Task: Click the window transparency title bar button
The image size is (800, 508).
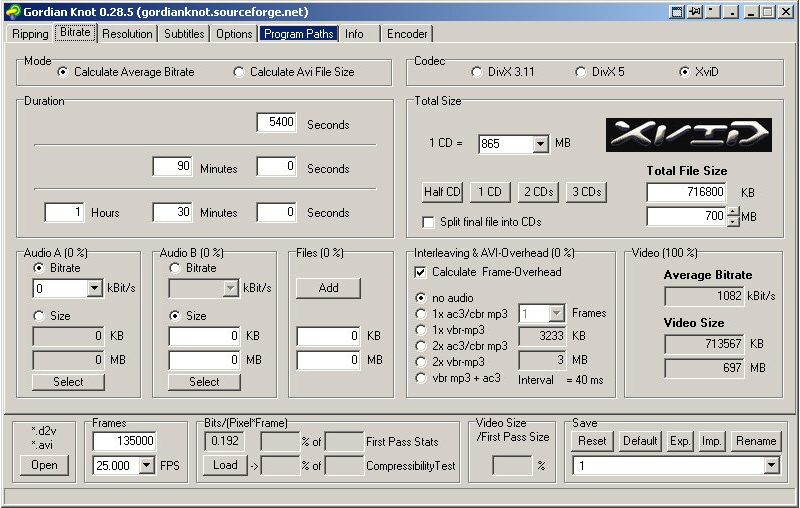Action: point(677,12)
